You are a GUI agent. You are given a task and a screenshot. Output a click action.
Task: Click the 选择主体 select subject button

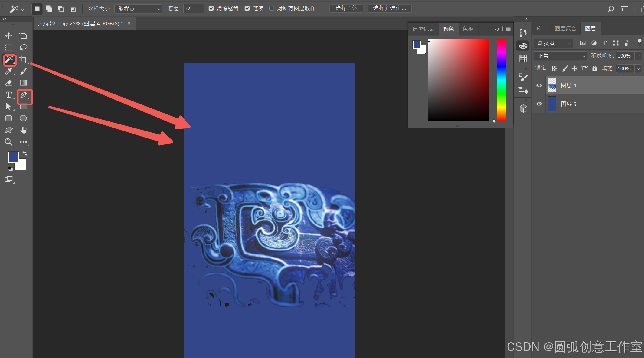click(346, 8)
